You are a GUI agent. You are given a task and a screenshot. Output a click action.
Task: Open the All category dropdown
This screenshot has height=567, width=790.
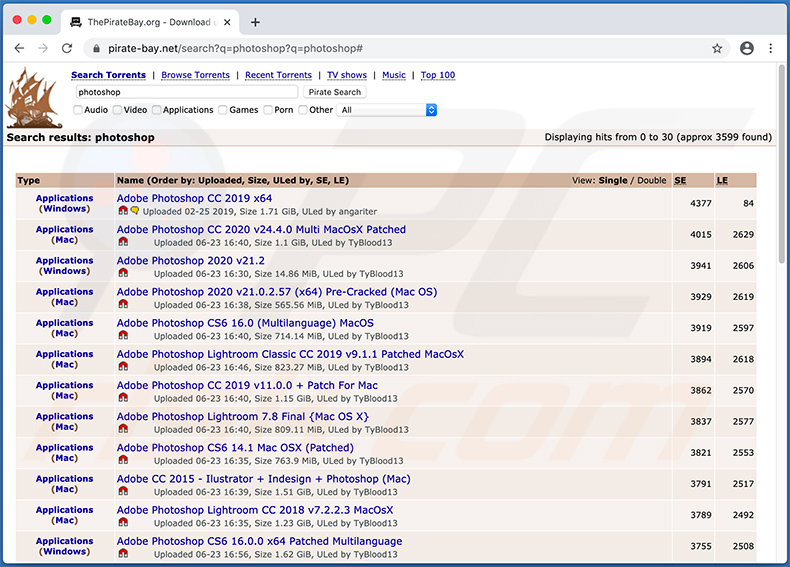coord(388,110)
